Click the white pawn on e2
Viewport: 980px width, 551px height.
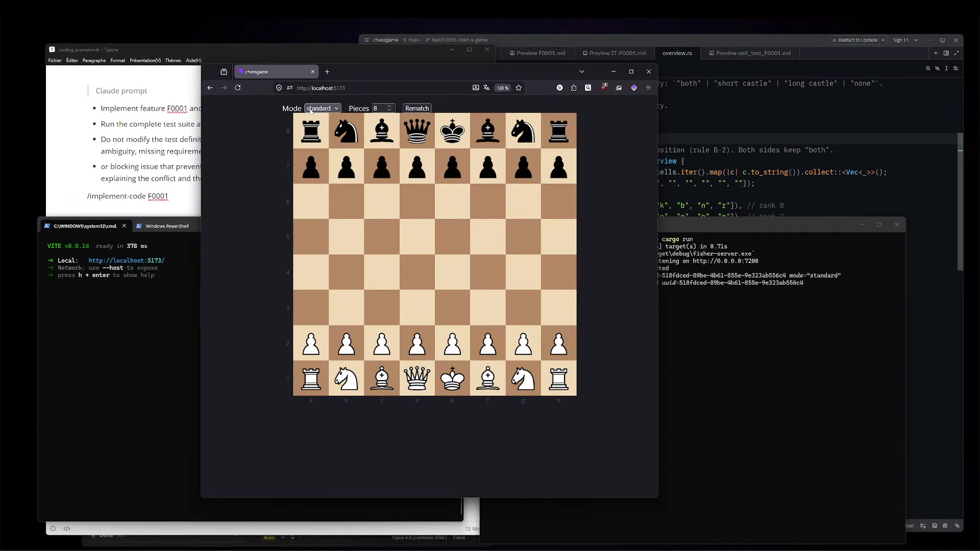click(x=452, y=343)
